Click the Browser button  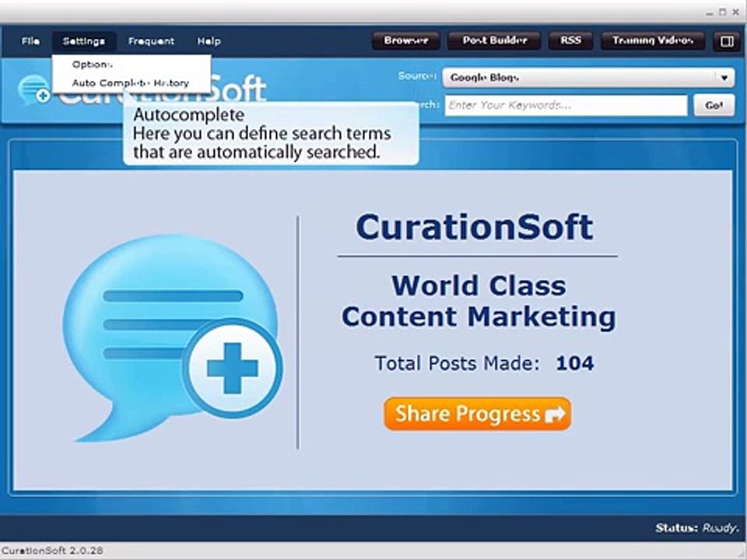point(406,41)
